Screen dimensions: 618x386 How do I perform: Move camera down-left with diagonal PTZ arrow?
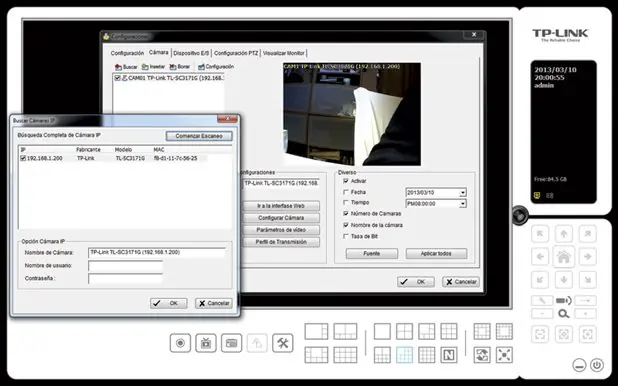[540, 280]
